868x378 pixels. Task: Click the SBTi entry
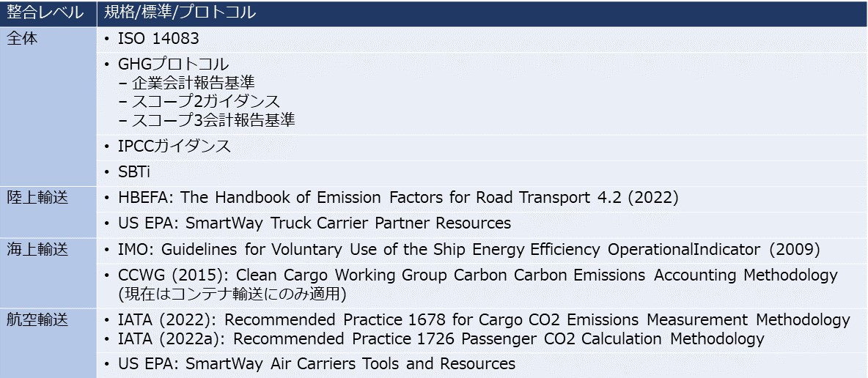pos(134,173)
